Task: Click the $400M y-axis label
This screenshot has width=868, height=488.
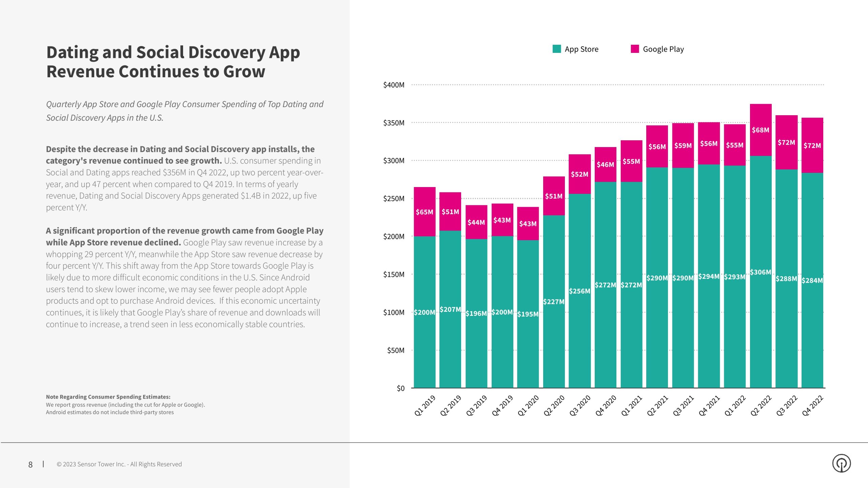Action: (x=394, y=85)
